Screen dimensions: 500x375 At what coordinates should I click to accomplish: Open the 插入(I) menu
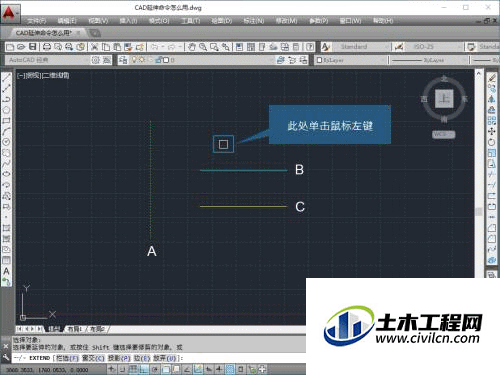coord(128,21)
